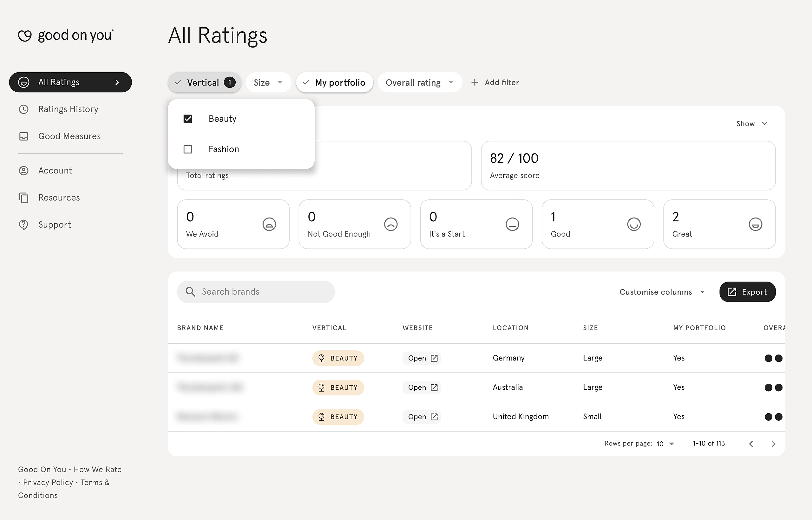Open the Terms & Conditions footer link
This screenshot has width=812, height=520.
(63, 489)
